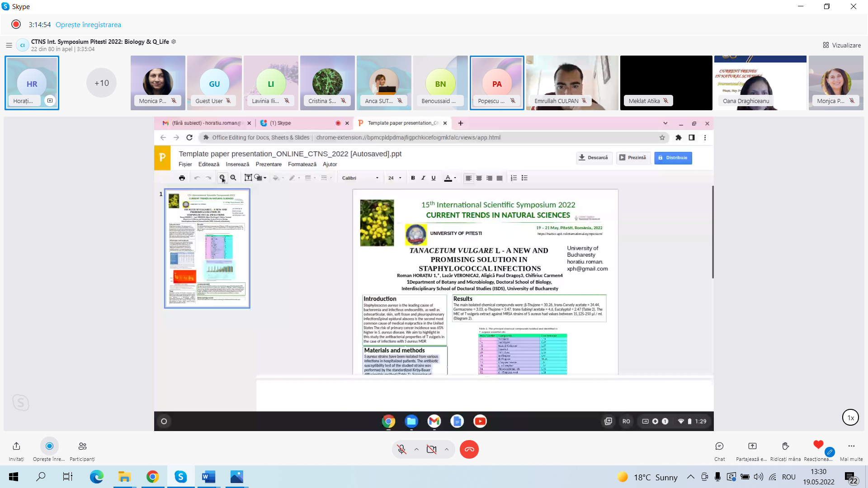Open the Chat panel

[x=719, y=450]
